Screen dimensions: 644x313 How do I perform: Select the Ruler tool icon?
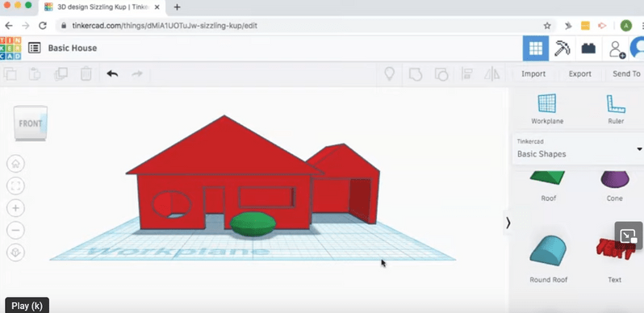pyautogui.click(x=616, y=104)
